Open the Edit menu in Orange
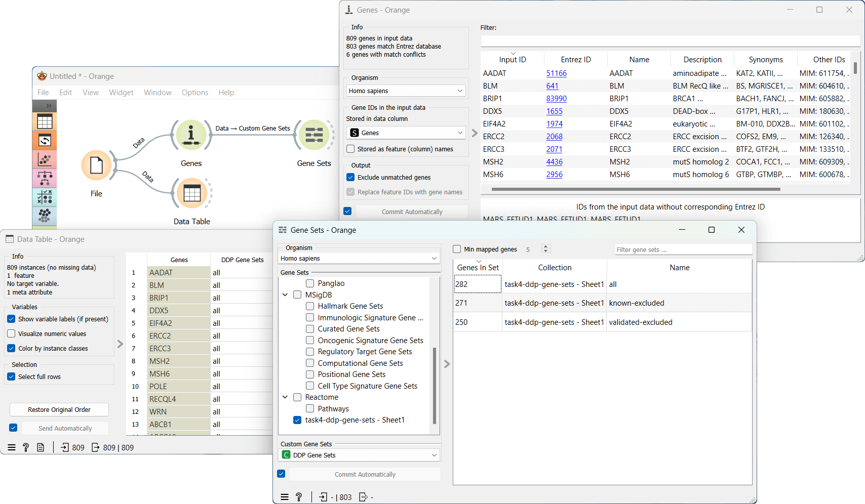Screen dimensions: 865x504 coord(65,92)
